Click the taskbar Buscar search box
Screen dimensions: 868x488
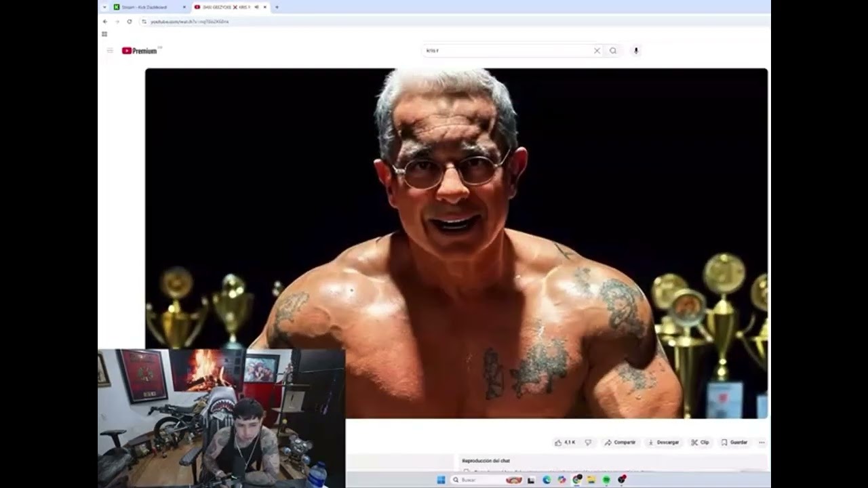pyautogui.click(x=486, y=480)
